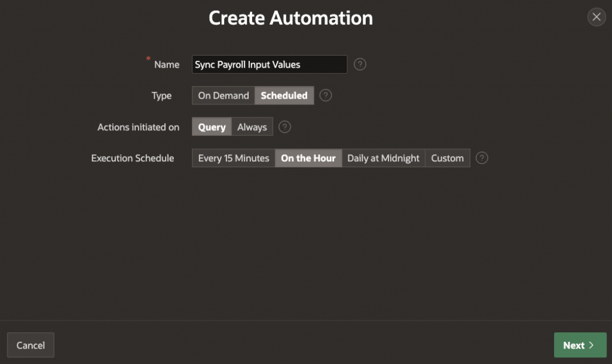Screen dimensions: 612x364
Task: Select the On Demand type
Action: point(224,96)
